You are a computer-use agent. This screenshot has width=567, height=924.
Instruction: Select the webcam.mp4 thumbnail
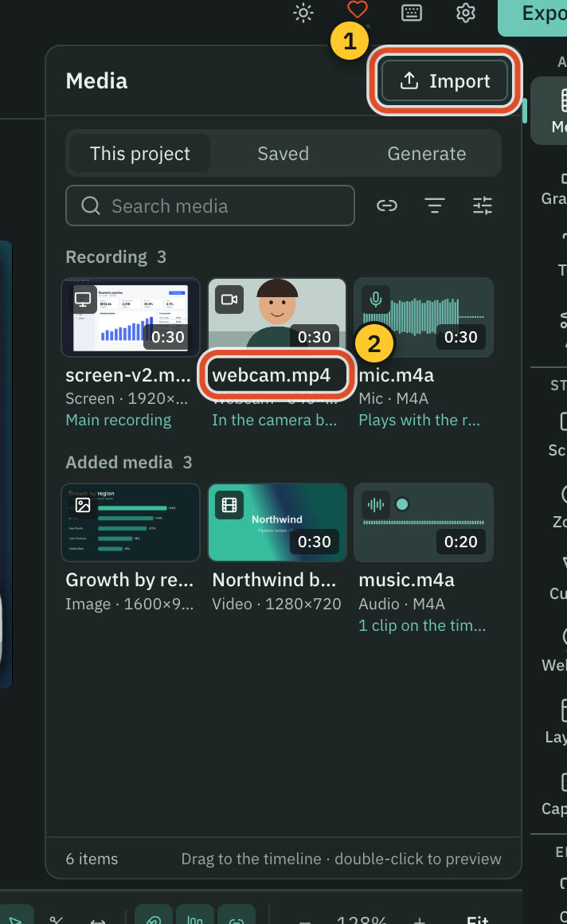point(277,317)
